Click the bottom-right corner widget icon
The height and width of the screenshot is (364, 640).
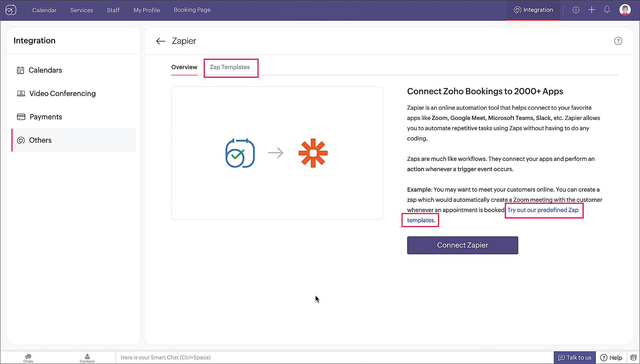pyautogui.click(x=633, y=357)
